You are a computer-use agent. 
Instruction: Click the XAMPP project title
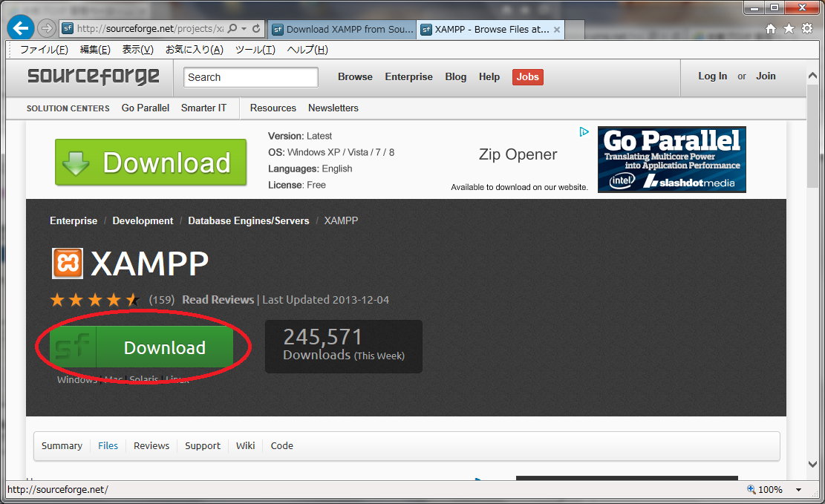click(150, 263)
